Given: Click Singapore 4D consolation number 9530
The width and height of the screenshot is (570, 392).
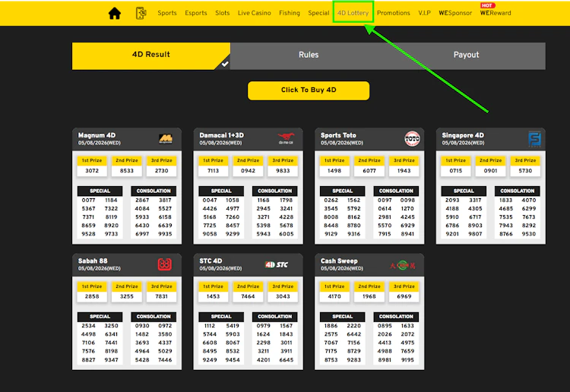Looking at the screenshot, I should tap(528, 234).
